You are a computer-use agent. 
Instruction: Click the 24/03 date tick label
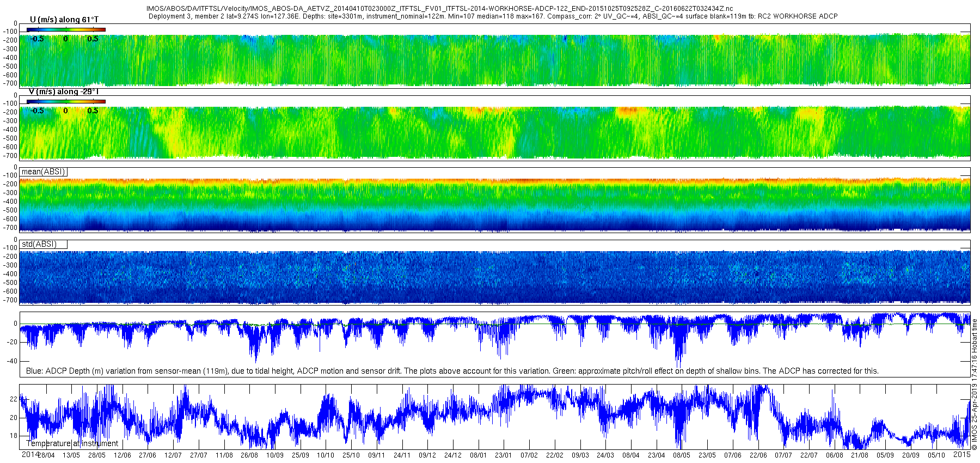pos(605,455)
